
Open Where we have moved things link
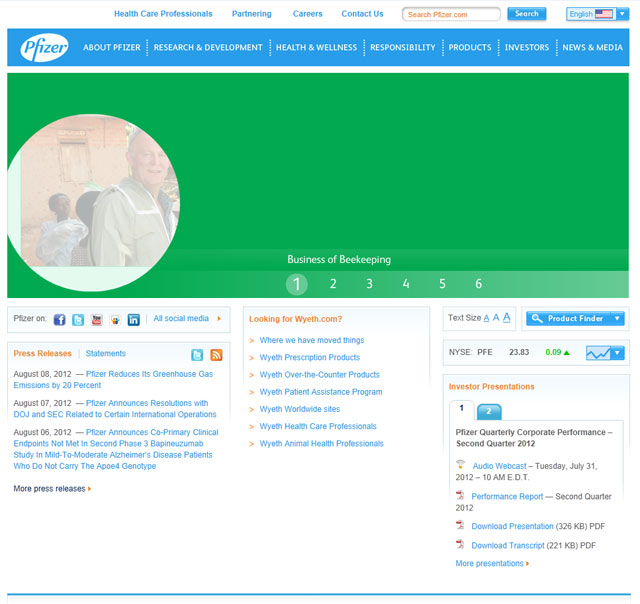click(312, 340)
